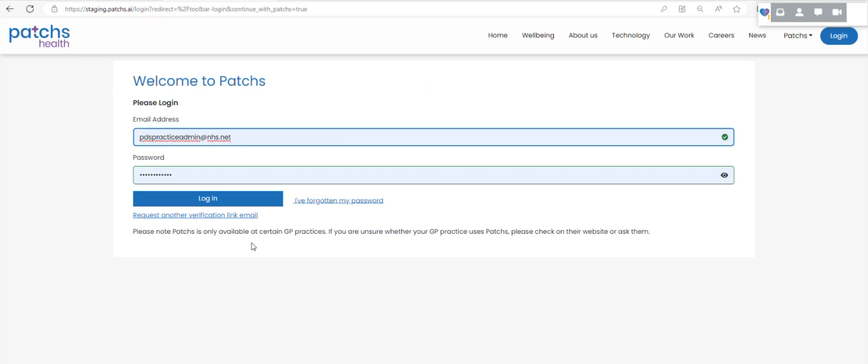Reload the page with the refresh icon
This screenshot has width=868, height=364.
click(x=30, y=9)
